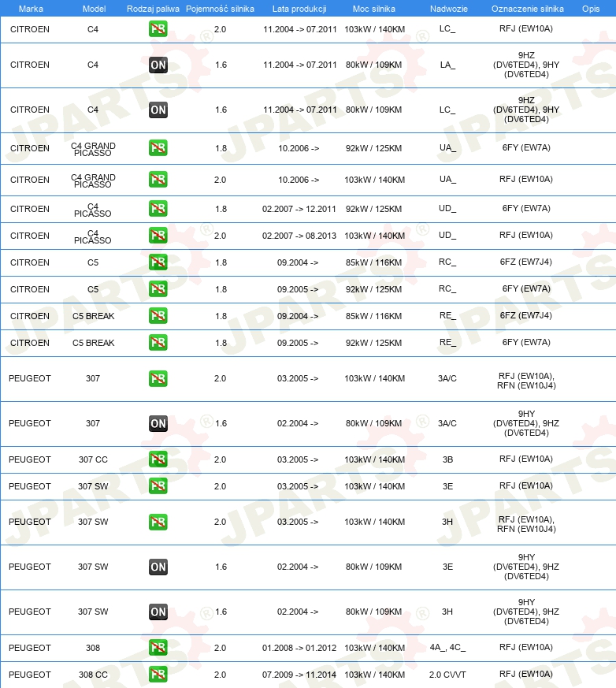The image size is (616, 688).
Task: Click Moc silnika column header
Action: pos(374,9)
